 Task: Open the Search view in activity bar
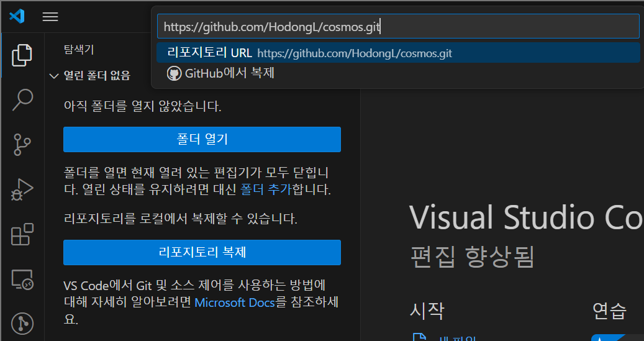click(22, 100)
